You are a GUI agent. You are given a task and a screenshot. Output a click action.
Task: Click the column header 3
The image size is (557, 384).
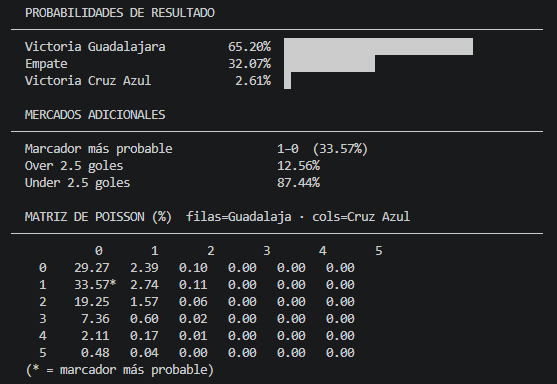267,251
